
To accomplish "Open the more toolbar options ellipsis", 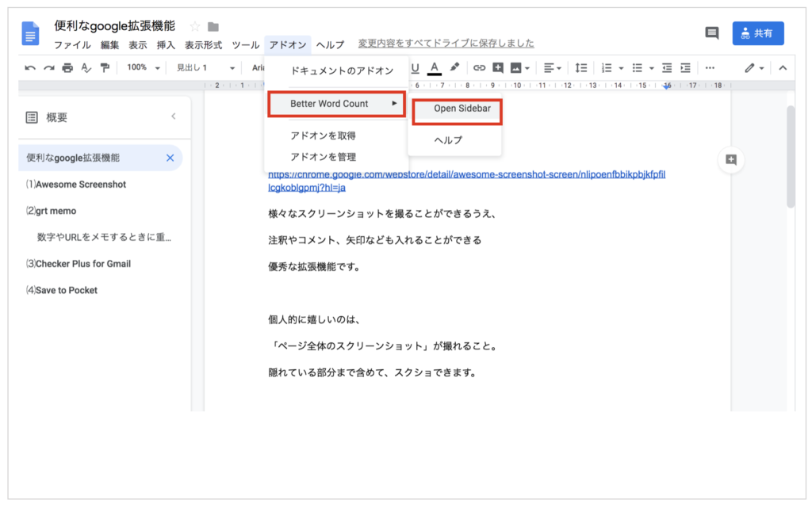I will pyautogui.click(x=710, y=68).
